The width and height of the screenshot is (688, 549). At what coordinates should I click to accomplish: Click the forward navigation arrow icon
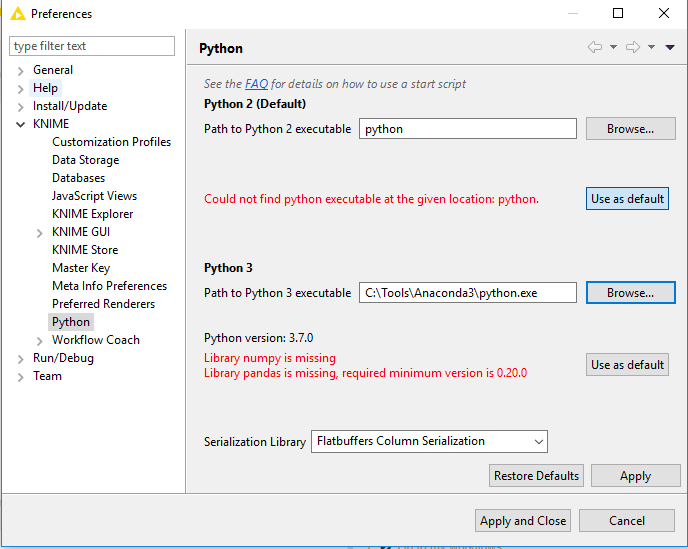(633, 47)
